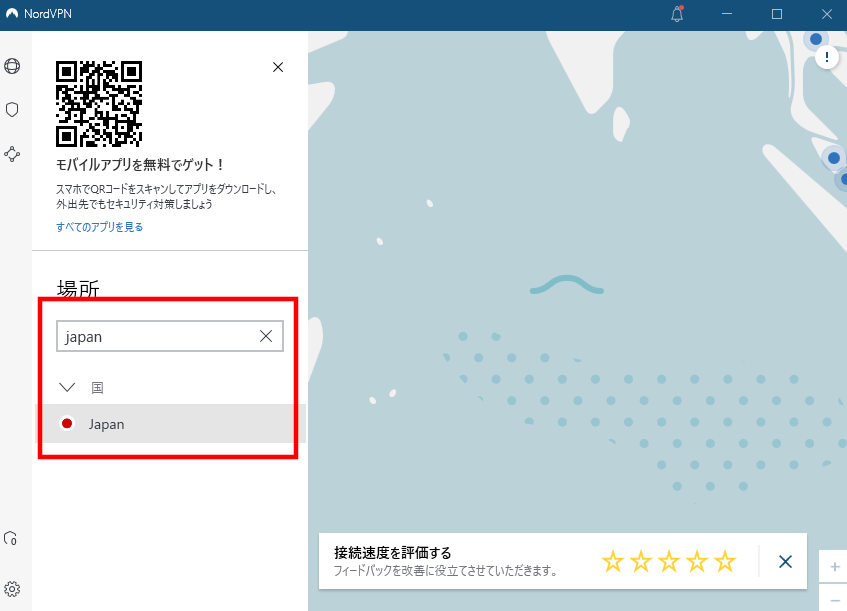Choose Japan's red status dot

[67, 423]
